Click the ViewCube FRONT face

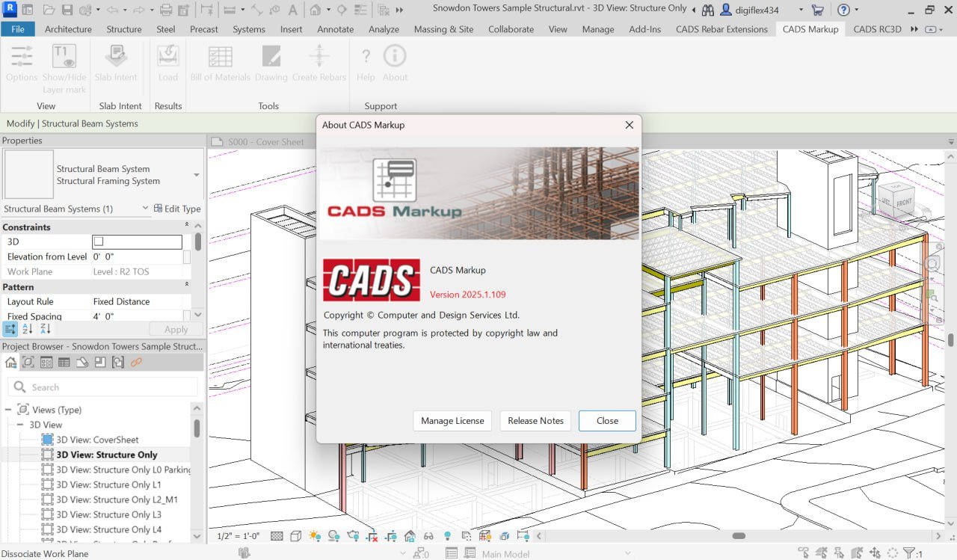click(904, 203)
